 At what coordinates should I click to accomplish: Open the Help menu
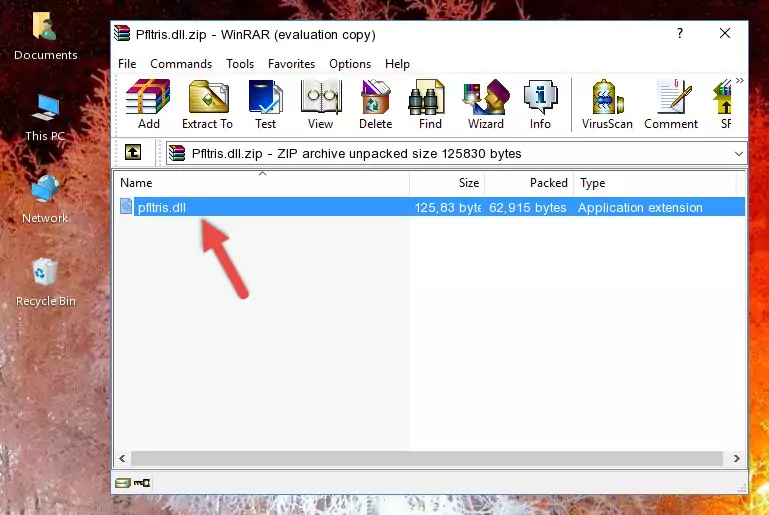tap(397, 64)
